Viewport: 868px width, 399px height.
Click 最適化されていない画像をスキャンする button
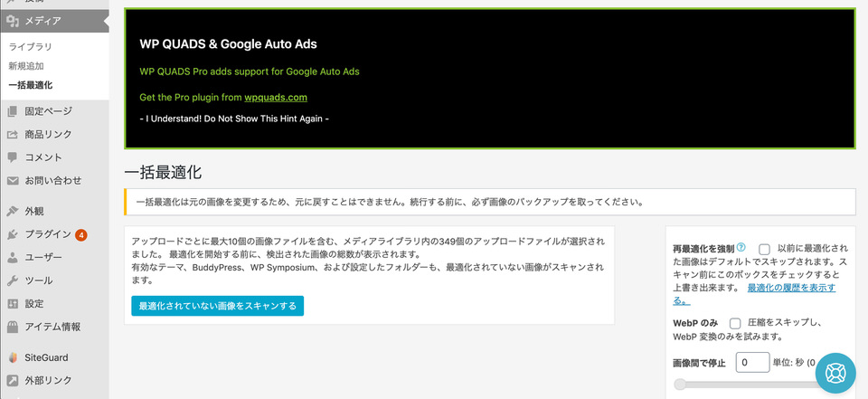(x=217, y=306)
